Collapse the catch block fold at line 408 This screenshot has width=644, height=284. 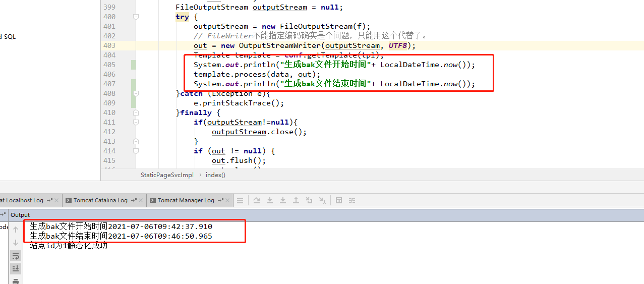tap(136, 93)
